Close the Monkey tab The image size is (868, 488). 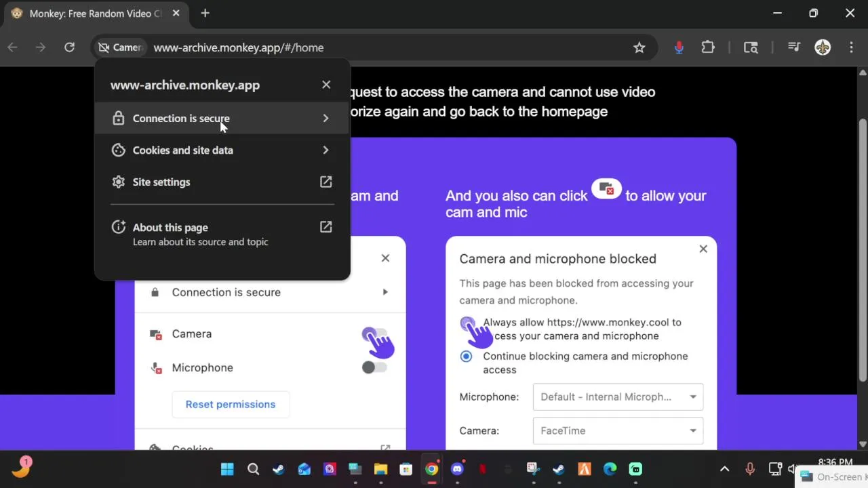click(176, 13)
